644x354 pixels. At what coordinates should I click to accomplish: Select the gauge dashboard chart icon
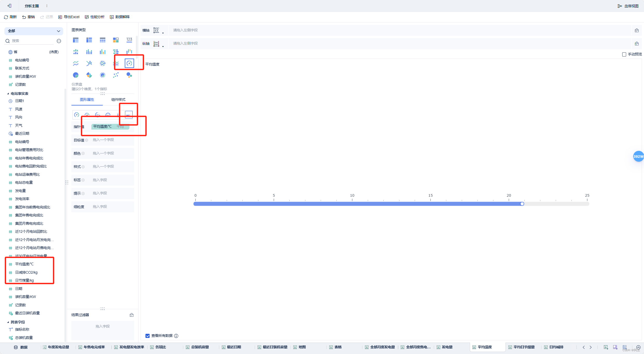pyautogui.click(x=129, y=63)
